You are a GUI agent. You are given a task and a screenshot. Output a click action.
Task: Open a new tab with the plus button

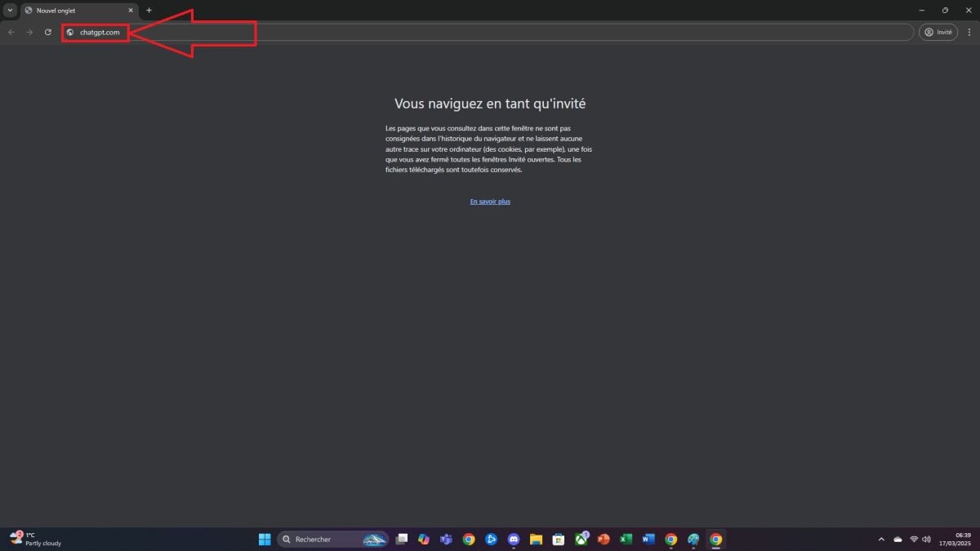[x=149, y=11]
